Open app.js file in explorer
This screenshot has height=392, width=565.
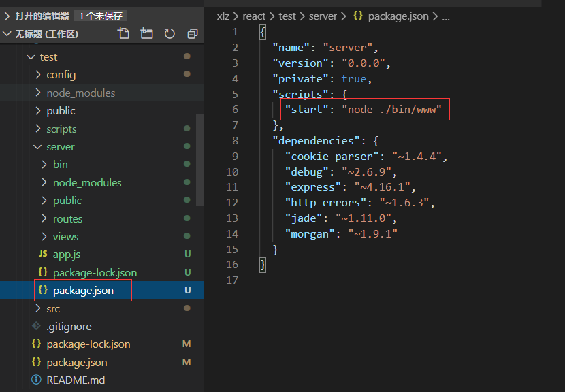click(x=67, y=255)
